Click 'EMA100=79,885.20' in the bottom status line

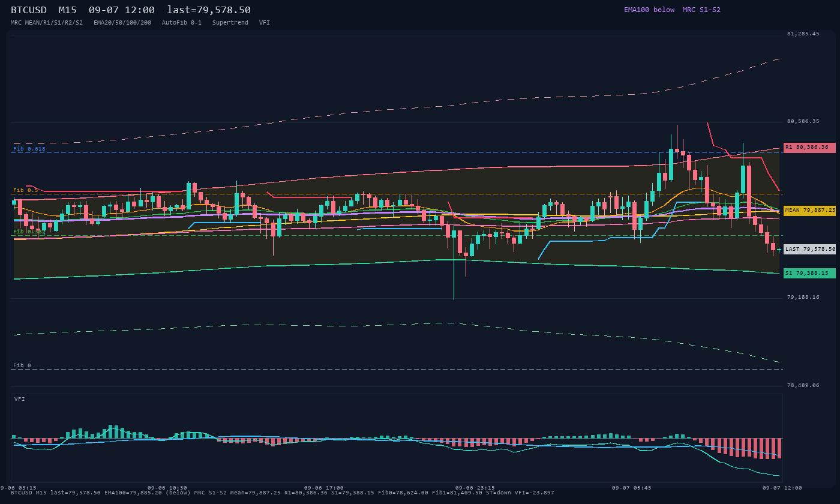(x=133, y=493)
